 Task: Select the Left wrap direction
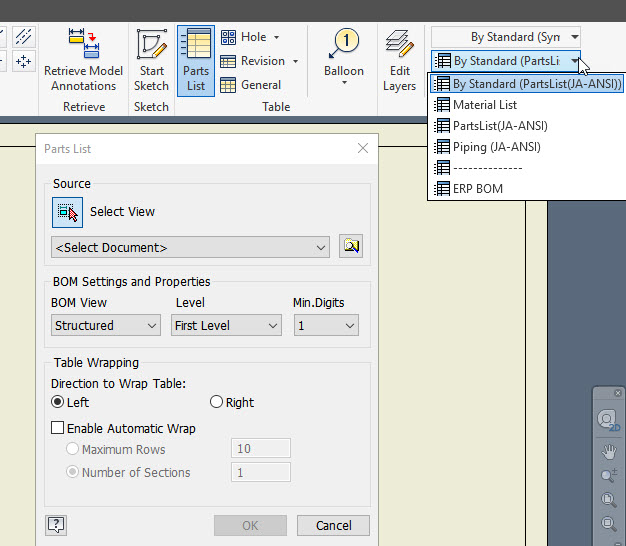point(58,402)
